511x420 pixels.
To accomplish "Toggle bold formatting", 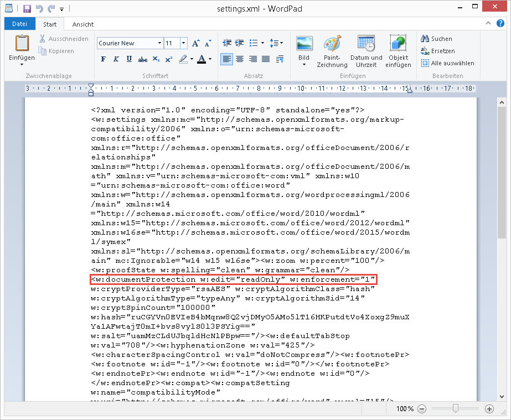I will click(103, 59).
